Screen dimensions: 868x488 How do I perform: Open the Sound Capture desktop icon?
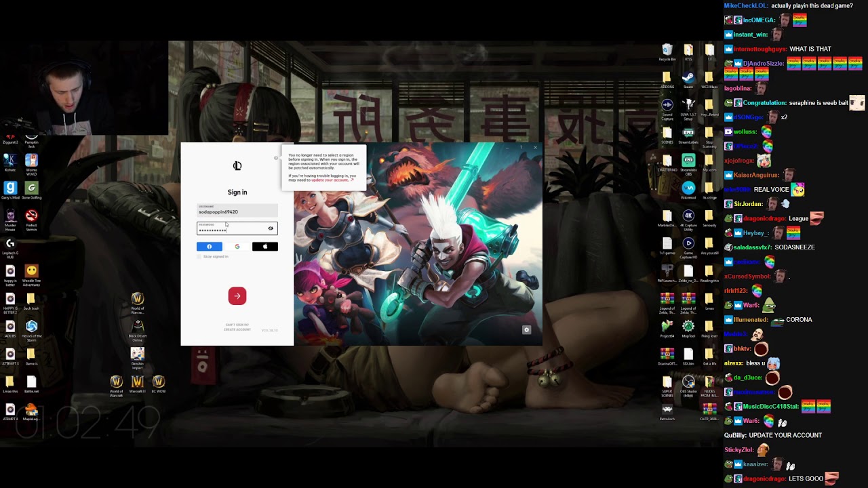(x=667, y=108)
